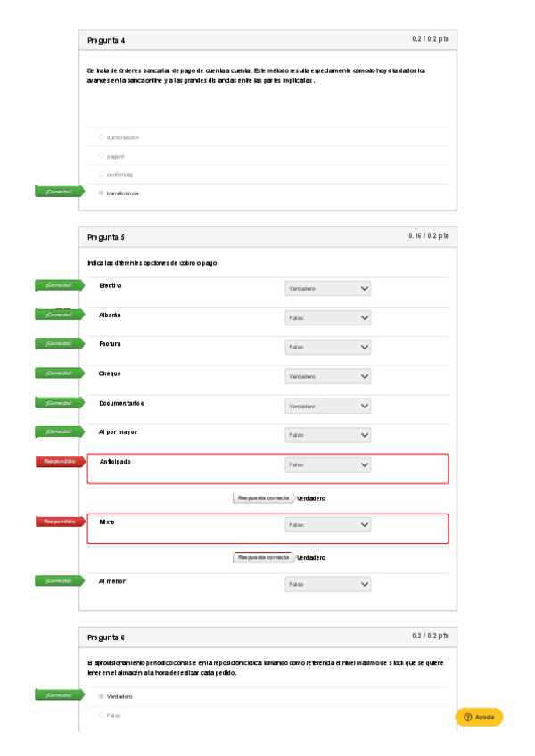Open the dropdown for Factura
Viewport: 535px width, 756px height.
(x=327, y=347)
